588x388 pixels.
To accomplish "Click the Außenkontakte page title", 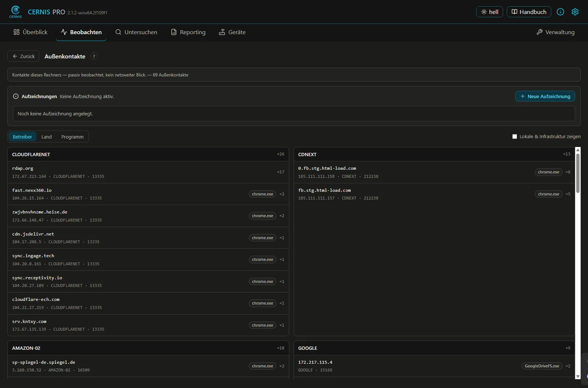I will (65, 56).
